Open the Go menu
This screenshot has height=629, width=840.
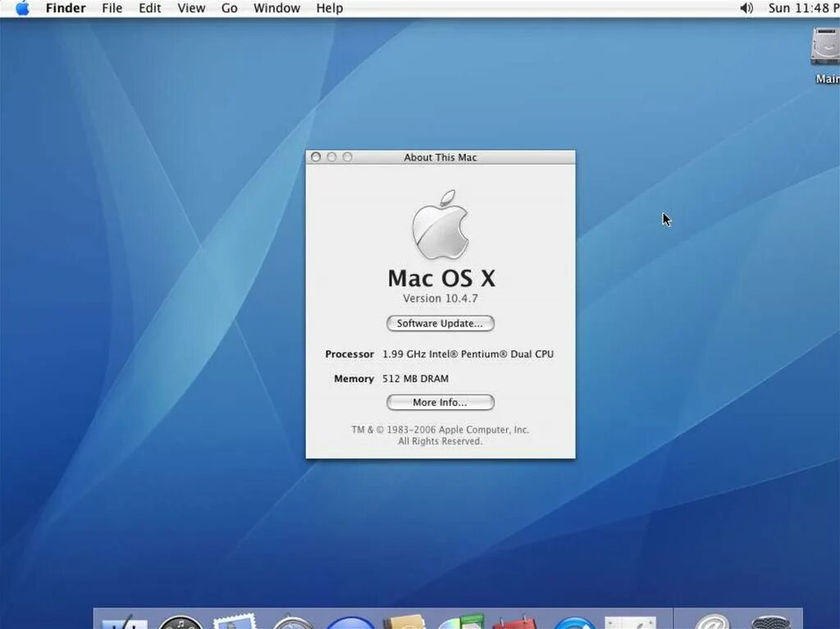(x=229, y=8)
